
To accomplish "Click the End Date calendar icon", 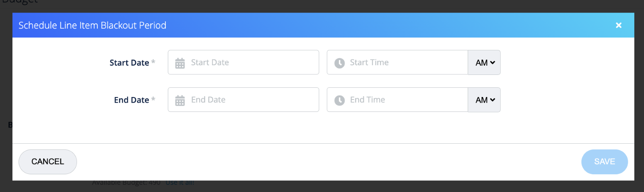I will (180, 100).
